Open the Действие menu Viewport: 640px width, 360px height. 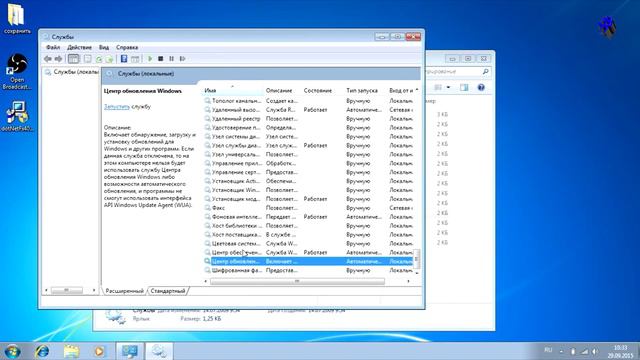(79, 47)
